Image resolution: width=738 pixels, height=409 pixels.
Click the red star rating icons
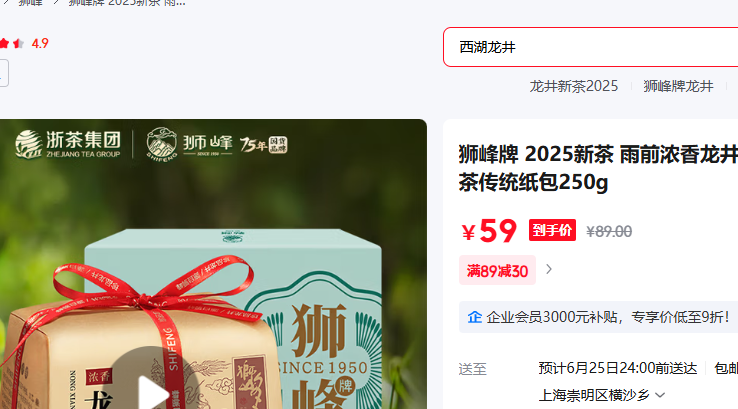coord(12,44)
